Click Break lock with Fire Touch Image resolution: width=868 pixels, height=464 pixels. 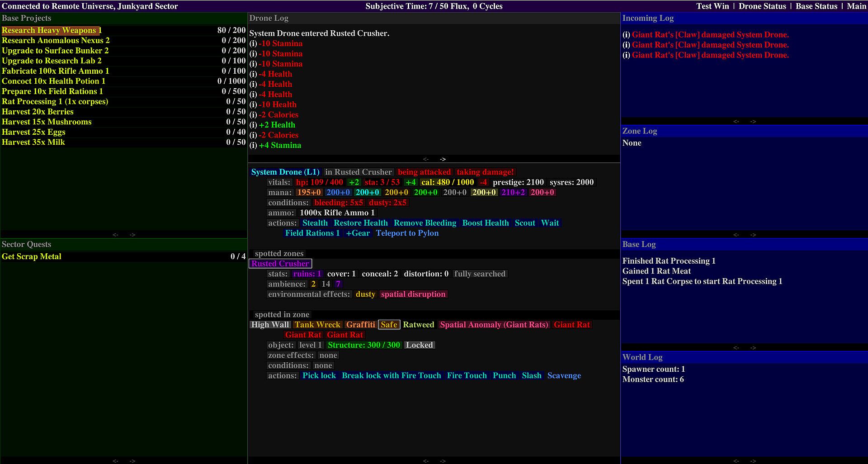coord(391,376)
